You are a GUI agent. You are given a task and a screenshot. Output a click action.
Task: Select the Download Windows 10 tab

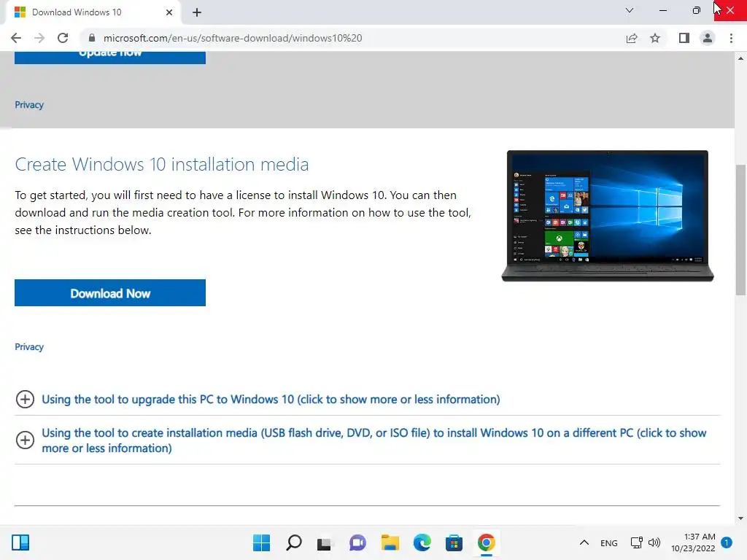click(x=93, y=12)
